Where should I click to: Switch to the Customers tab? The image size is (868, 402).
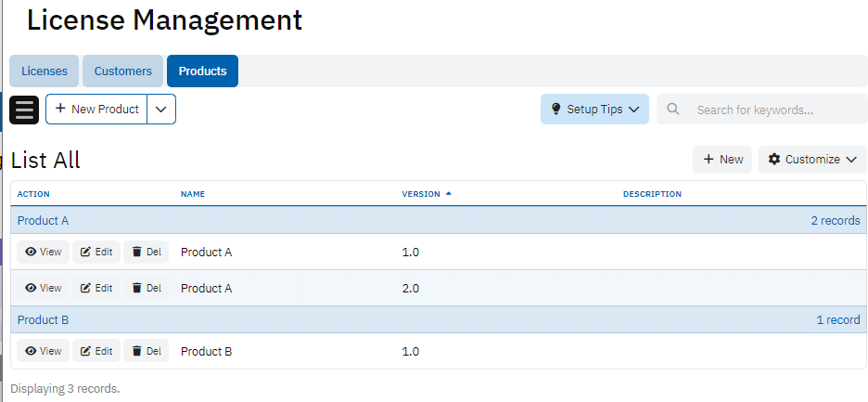coord(122,71)
